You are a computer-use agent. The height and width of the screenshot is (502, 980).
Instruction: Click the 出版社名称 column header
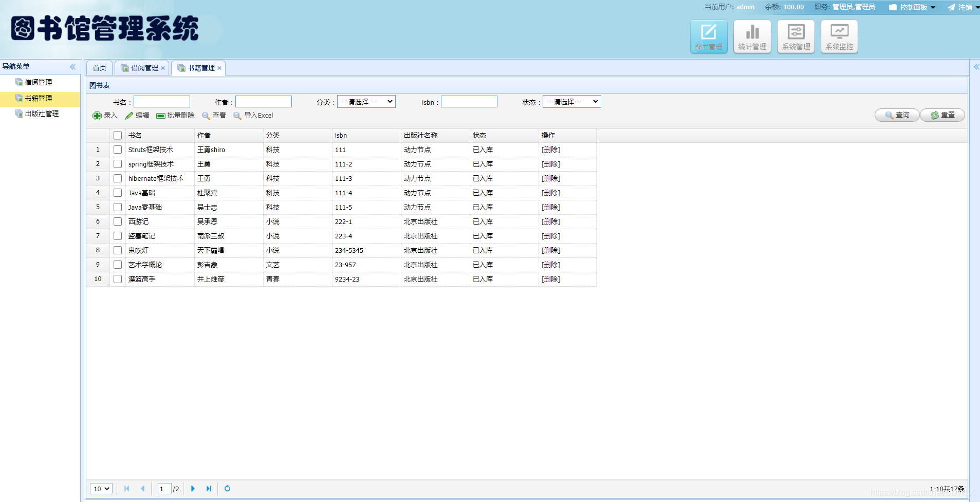coord(435,136)
